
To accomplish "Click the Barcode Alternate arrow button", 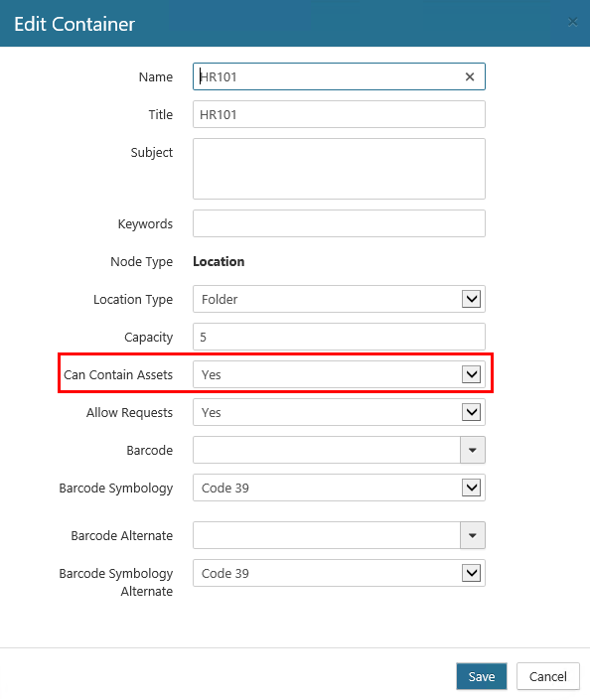I will (473, 535).
